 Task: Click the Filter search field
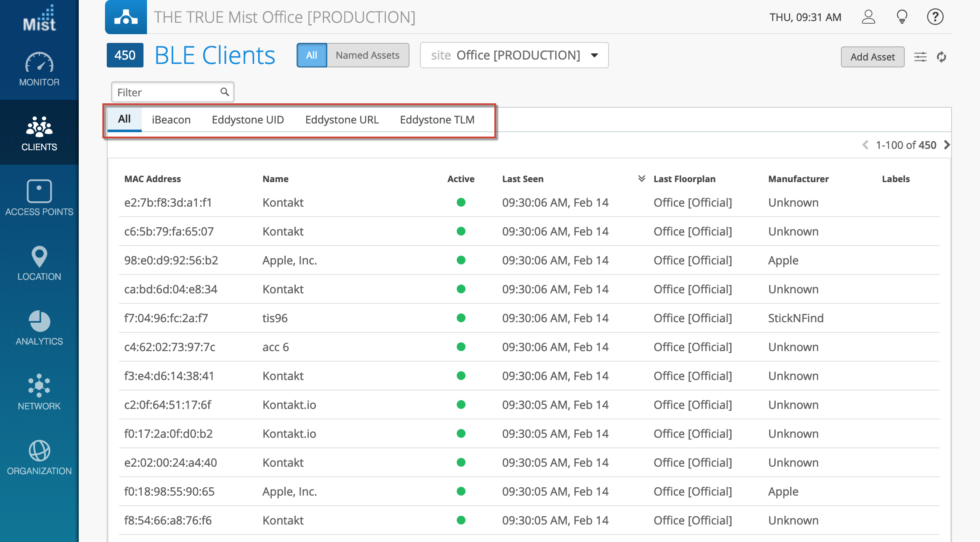[168, 92]
